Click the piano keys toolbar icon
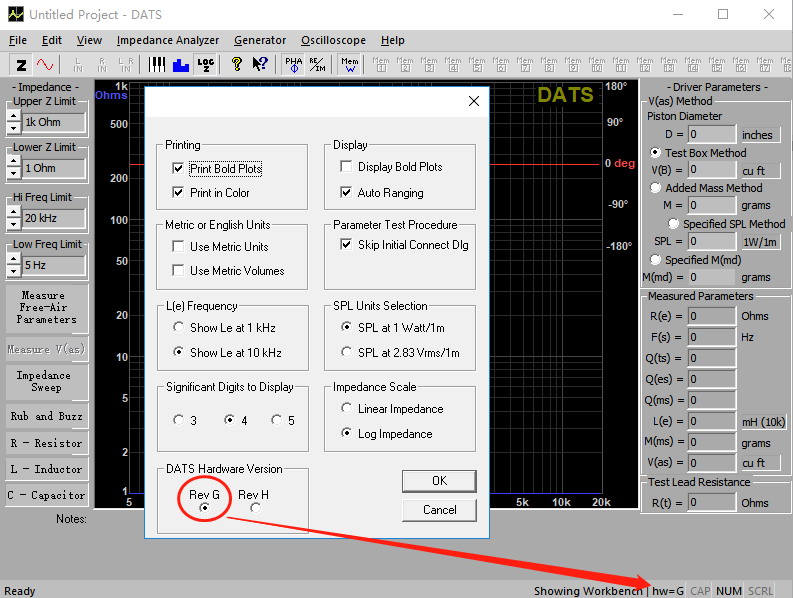This screenshot has width=793, height=598. coord(158,65)
